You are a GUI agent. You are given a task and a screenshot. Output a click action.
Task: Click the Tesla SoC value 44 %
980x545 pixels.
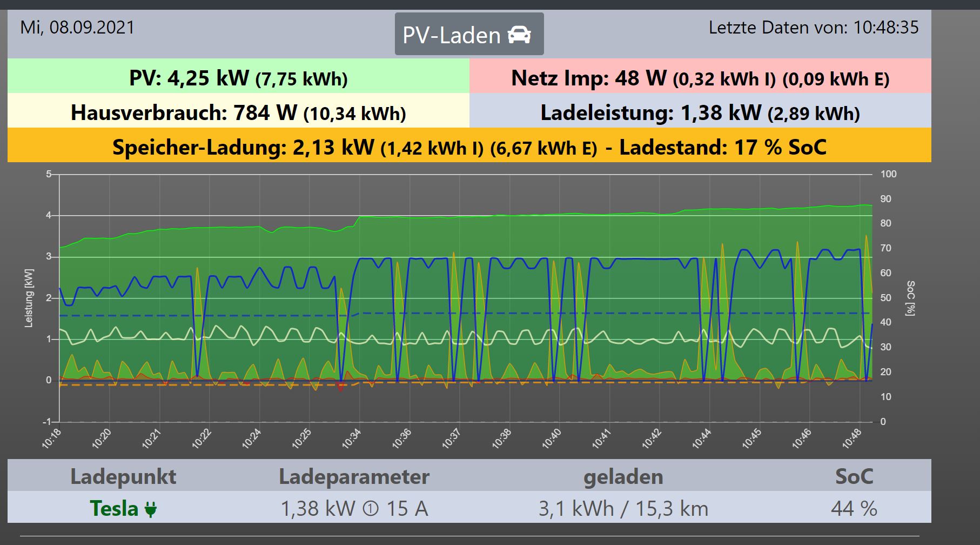click(854, 509)
